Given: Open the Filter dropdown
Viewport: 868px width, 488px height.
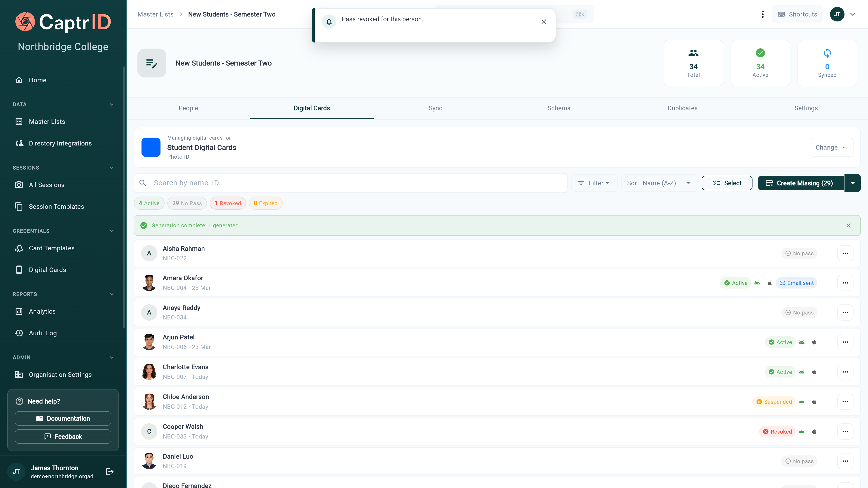Looking at the screenshot, I should tap(594, 183).
